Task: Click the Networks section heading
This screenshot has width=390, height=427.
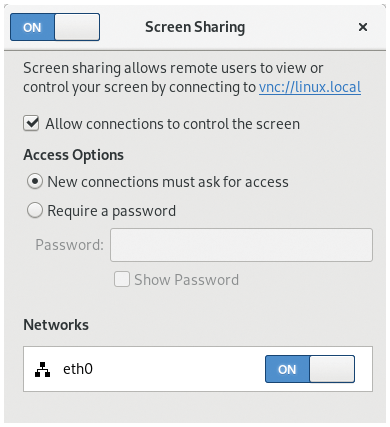Action: 56,325
